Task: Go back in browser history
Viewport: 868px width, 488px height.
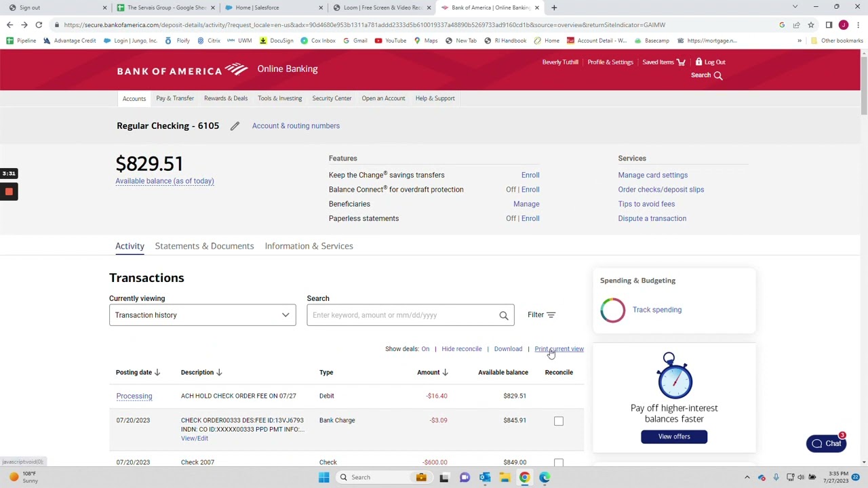Action: pos(9,25)
